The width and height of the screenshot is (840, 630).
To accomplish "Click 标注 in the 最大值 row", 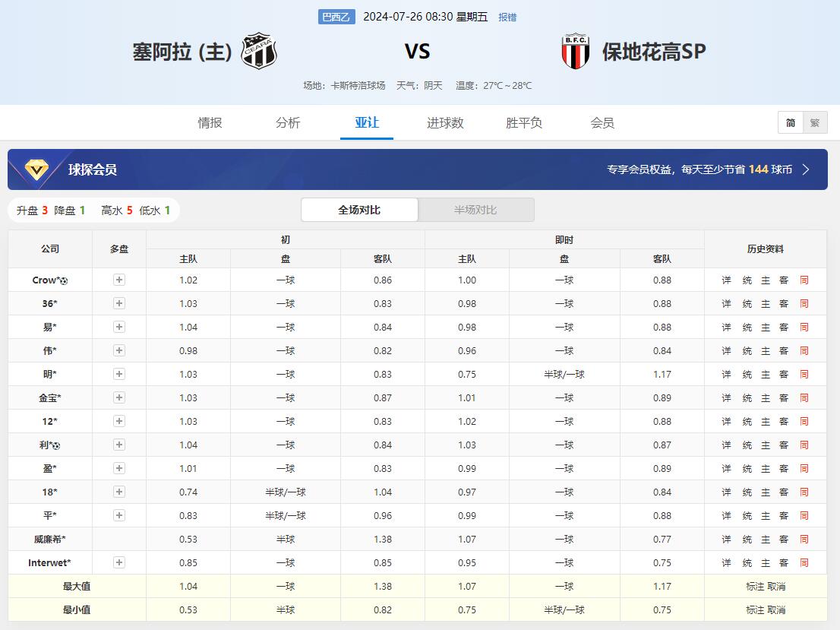I will pos(755,587).
